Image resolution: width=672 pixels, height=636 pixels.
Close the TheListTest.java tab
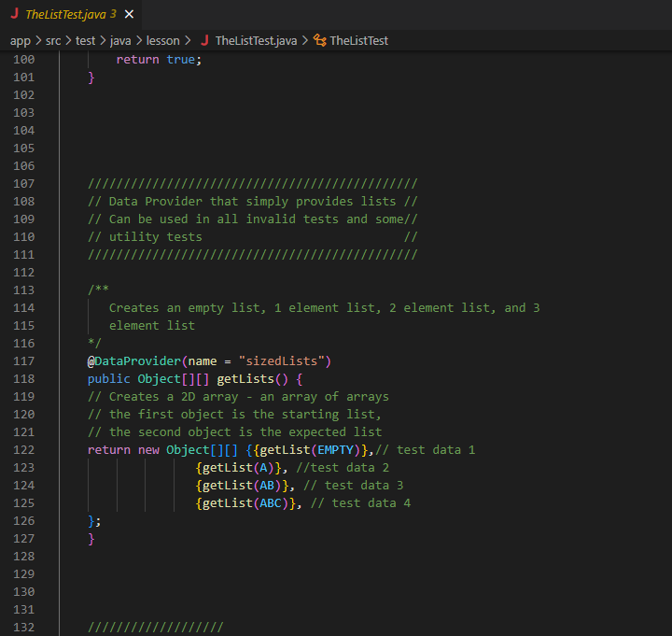[129, 14]
